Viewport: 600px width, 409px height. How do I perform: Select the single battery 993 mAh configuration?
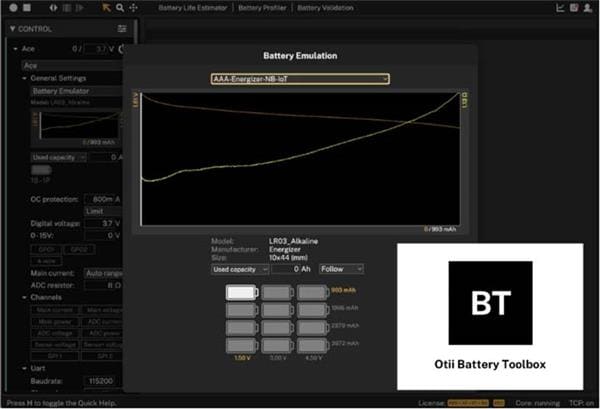click(x=241, y=293)
